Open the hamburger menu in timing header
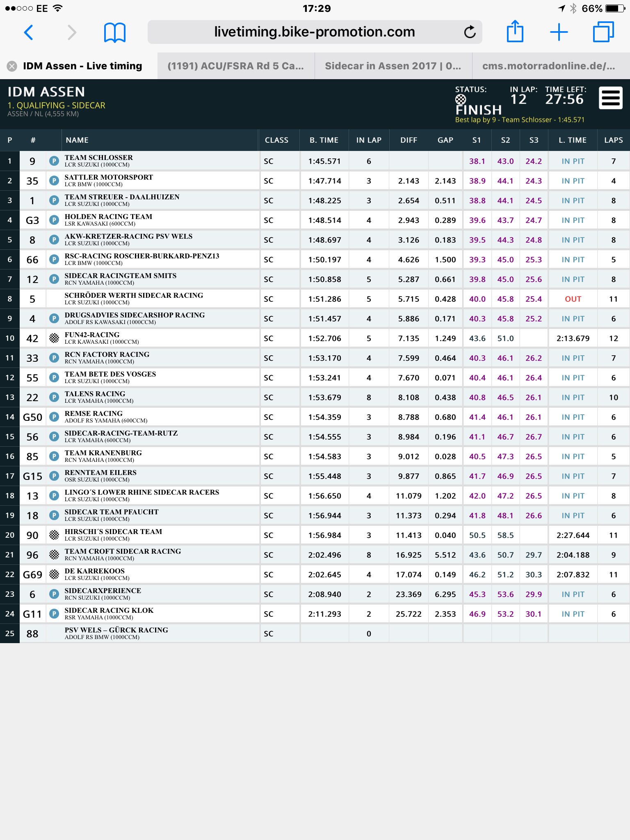 (611, 98)
